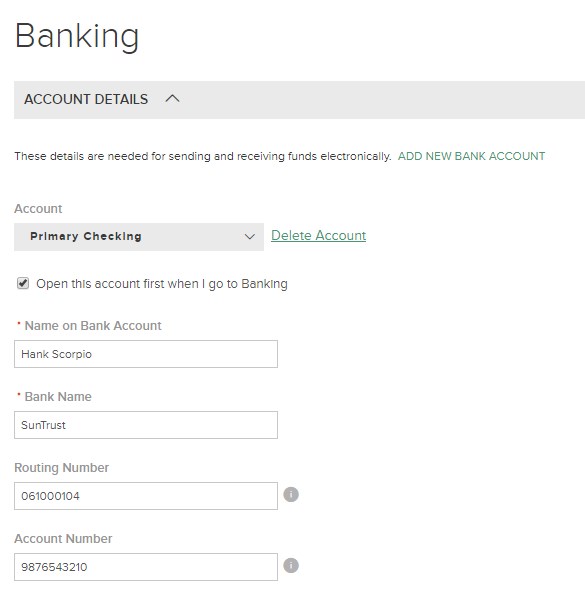This screenshot has height=599, width=585.
Task: Click into the Bank Name field containing SunTrust
Action: (146, 425)
